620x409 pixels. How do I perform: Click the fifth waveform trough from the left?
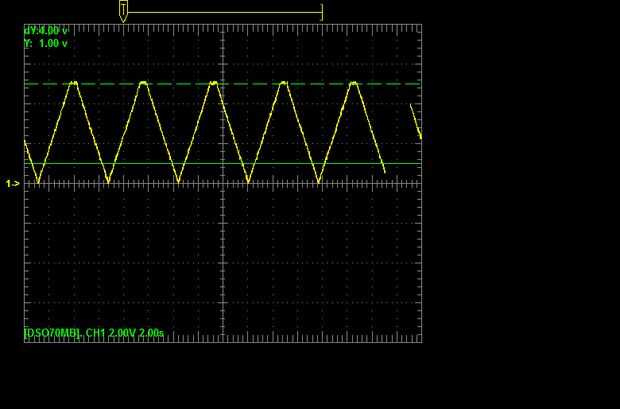(319, 181)
